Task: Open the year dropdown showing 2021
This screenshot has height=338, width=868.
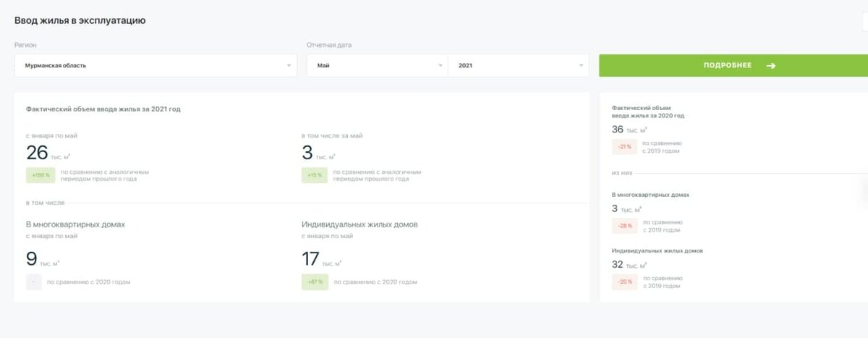Action: tap(519, 65)
